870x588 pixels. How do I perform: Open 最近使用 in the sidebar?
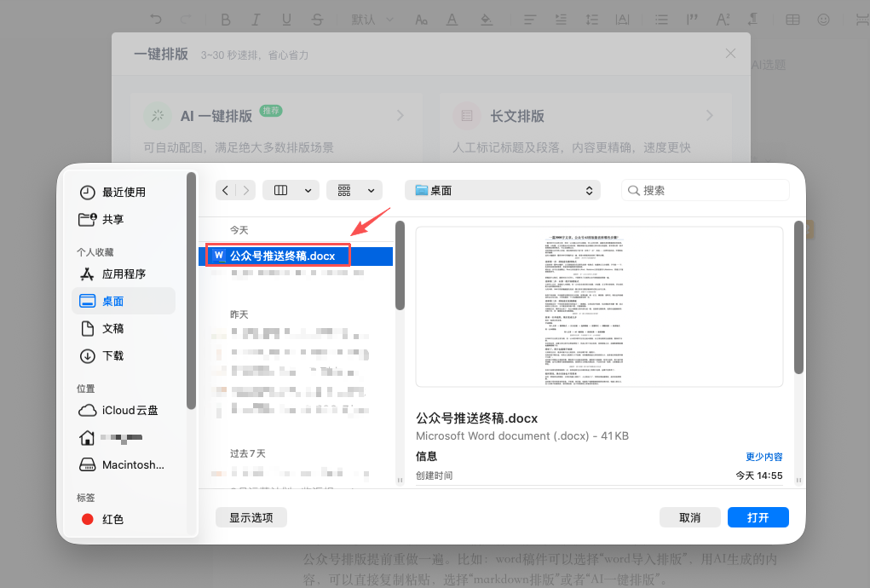coord(124,192)
